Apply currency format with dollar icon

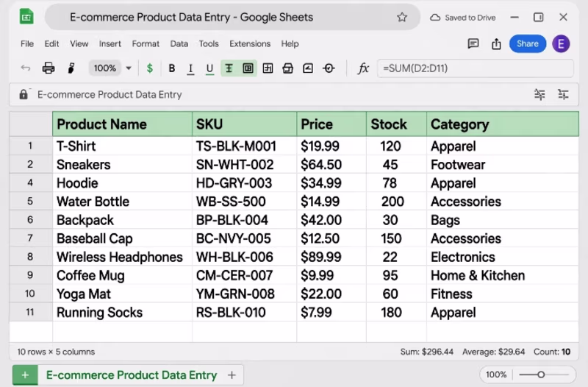150,68
